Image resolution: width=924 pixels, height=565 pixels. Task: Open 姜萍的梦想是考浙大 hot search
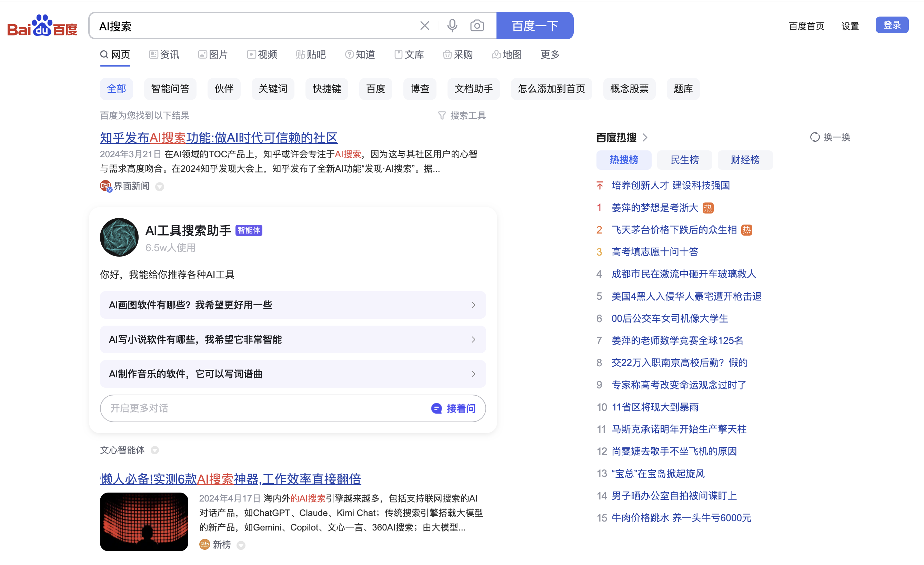[x=655, y=207]
